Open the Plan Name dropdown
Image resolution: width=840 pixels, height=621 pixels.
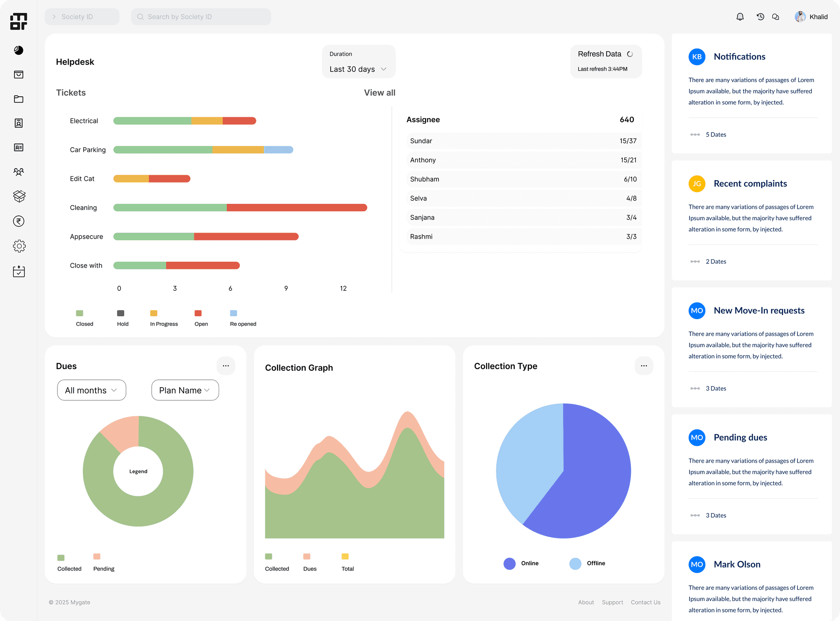click(x=185, y=390)
